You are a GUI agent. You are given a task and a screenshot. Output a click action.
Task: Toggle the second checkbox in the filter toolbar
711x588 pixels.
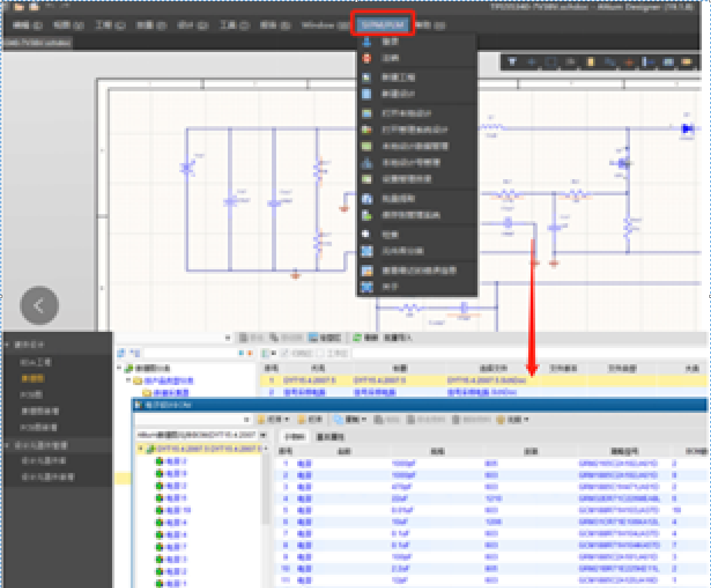320,353
